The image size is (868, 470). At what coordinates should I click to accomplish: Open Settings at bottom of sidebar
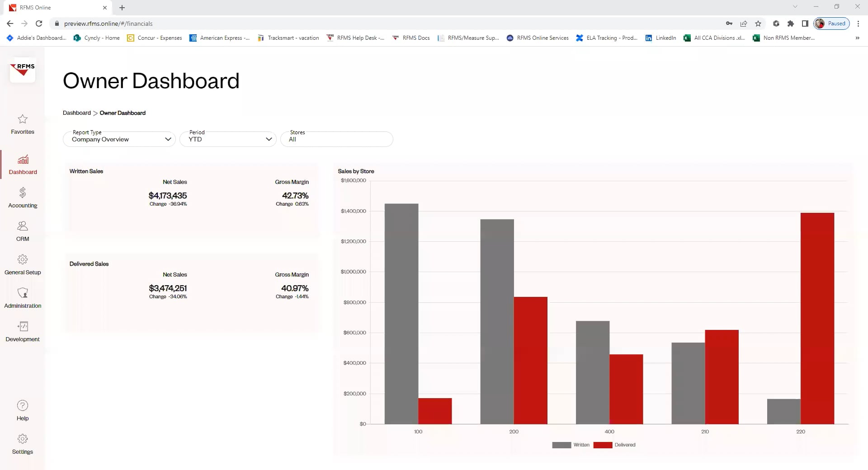[x=23, y=444]
